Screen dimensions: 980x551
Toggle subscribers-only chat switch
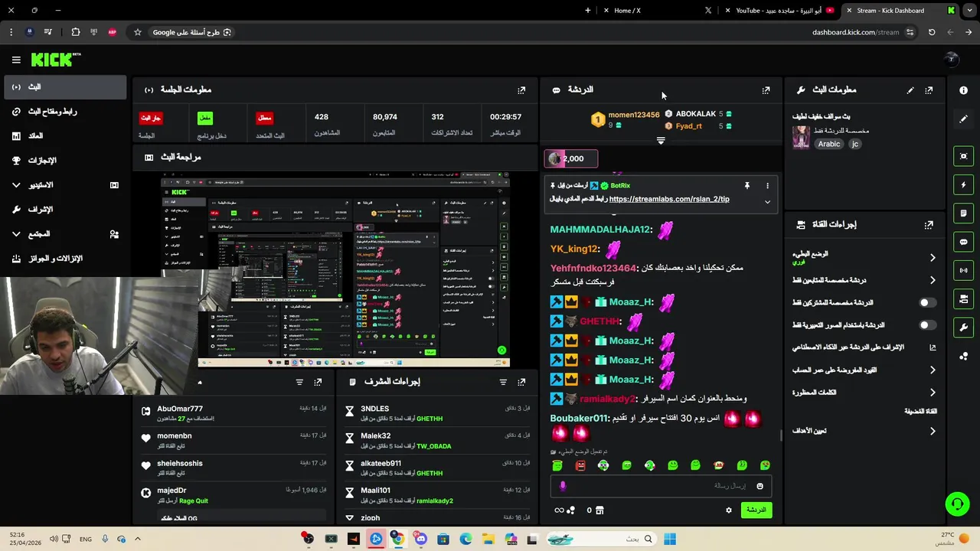(x=926, y=303)
